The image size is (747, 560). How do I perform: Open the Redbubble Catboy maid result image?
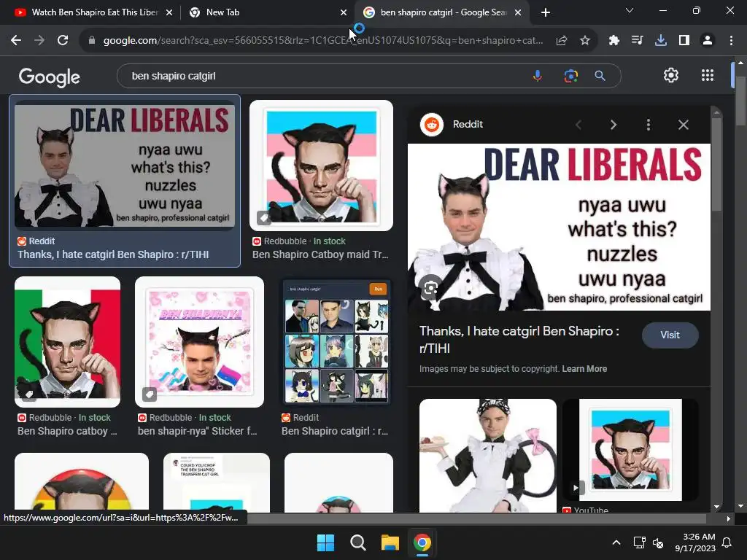(x=321, y=166)
